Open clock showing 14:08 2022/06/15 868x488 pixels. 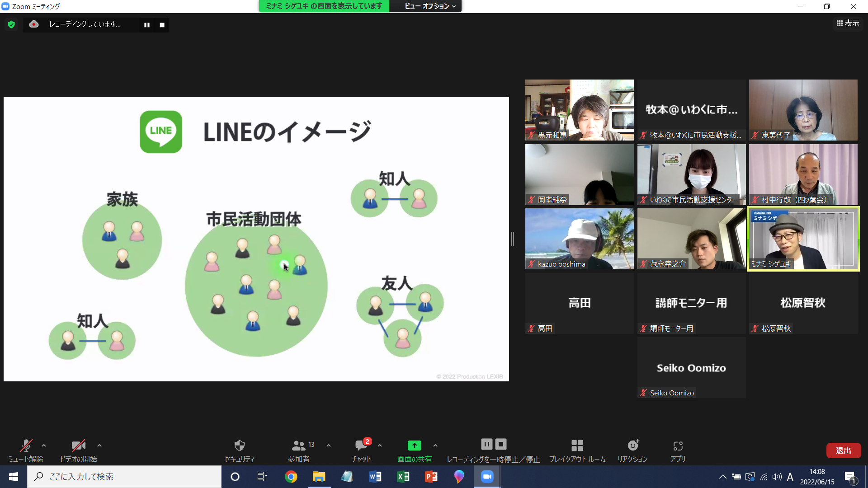(x=817, y=477)
